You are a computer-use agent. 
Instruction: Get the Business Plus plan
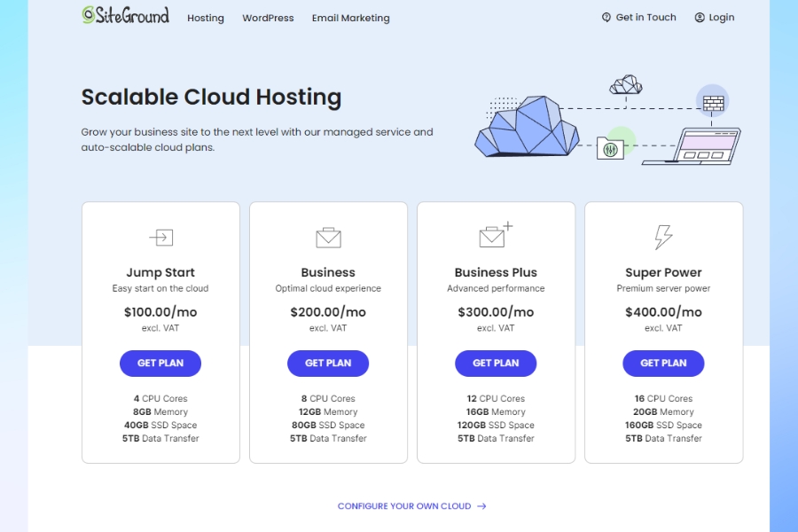[496, 364]
